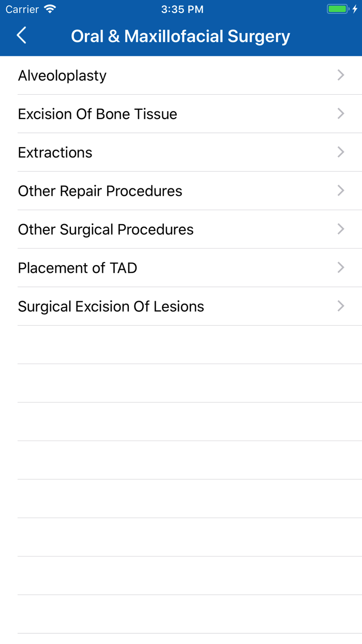Expand the Other Repair Procedures category

click(x=181, y=191)
